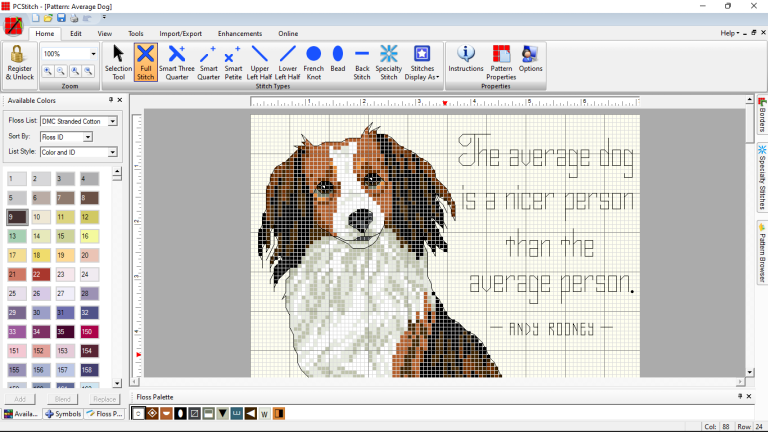Open Pattern Properties
Viewport: 768px width, 432px height.
(501, 62)
